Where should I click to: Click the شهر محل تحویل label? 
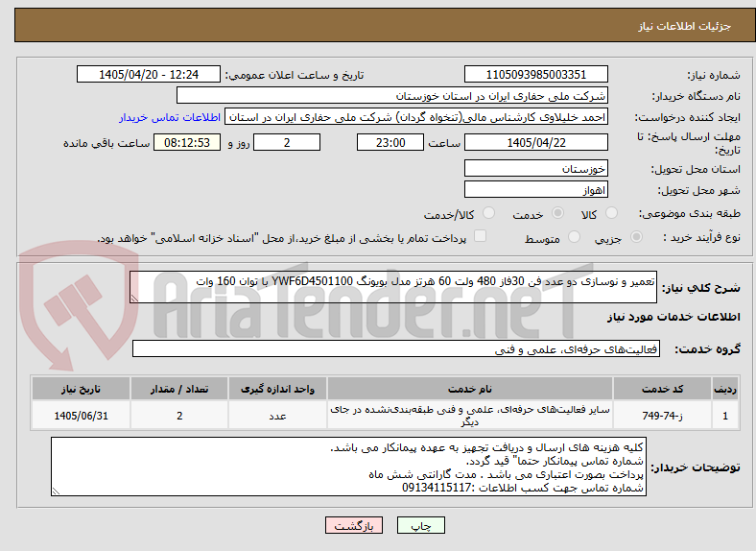coord(699,191)
